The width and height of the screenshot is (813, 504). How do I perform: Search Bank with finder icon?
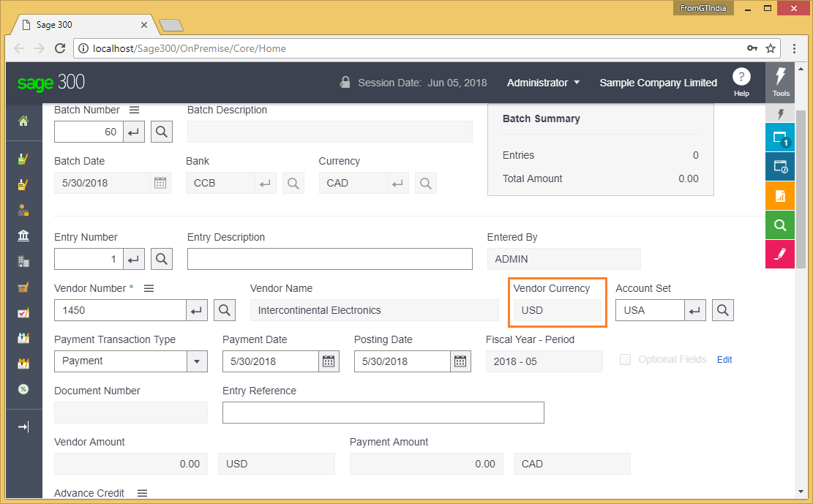293,183
